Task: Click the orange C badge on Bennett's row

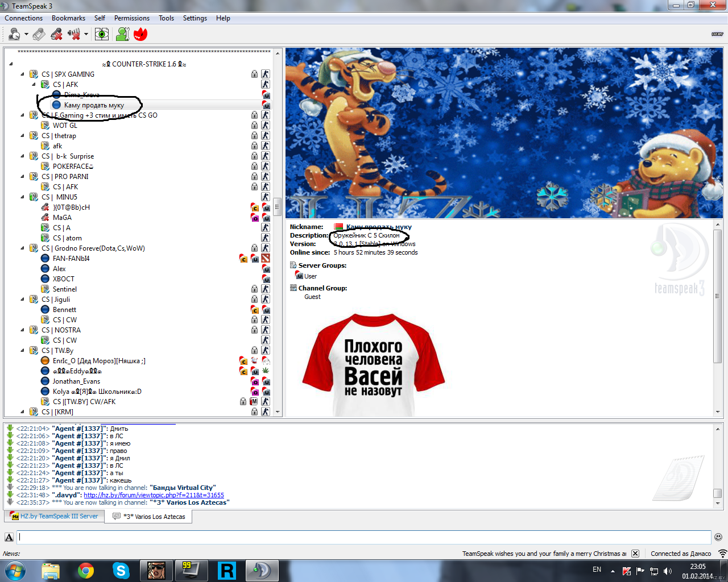Action: click(x=255, y=310)
